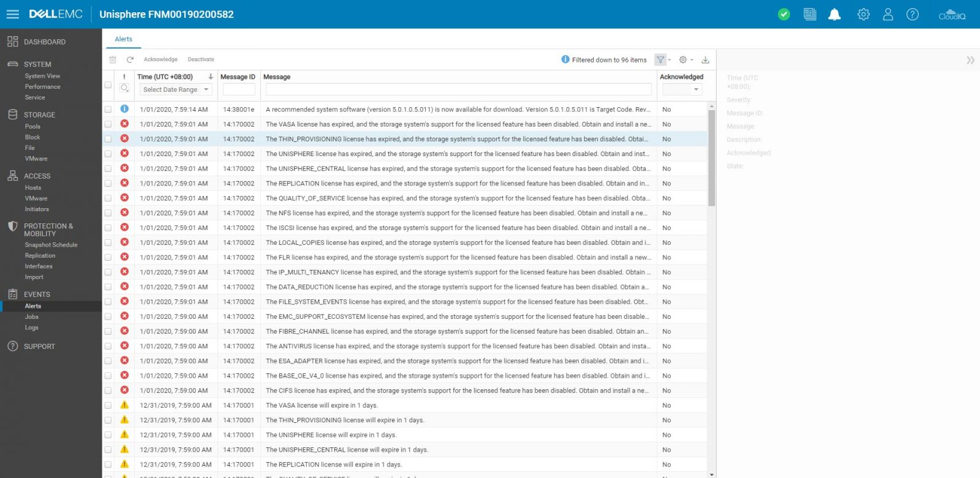This screenshot has width=980, height=478.
Task: Refresh the alerts list
Action: tap(130, 59)
